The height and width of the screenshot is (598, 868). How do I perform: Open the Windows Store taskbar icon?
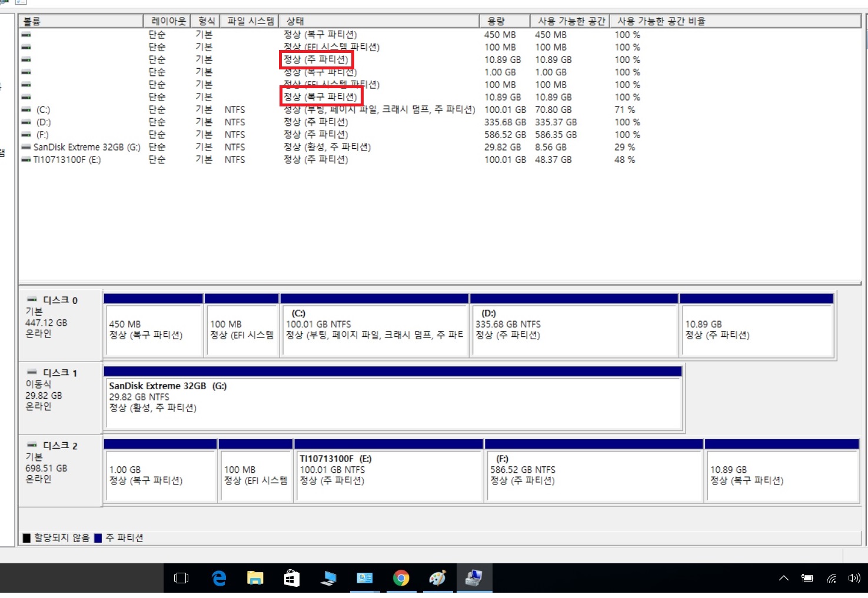[x=291, y=578]
